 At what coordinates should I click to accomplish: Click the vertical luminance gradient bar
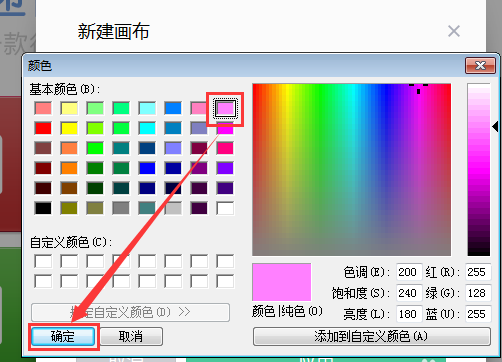479,170
